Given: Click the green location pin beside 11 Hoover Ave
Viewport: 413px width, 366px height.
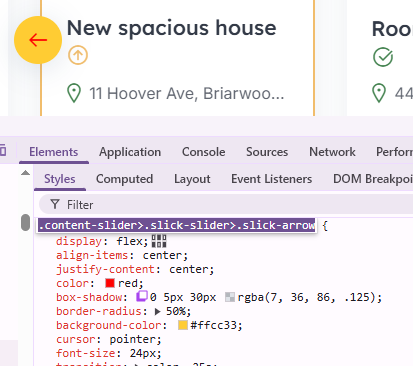Looking at the screenshot, I should tap(74, 93).
